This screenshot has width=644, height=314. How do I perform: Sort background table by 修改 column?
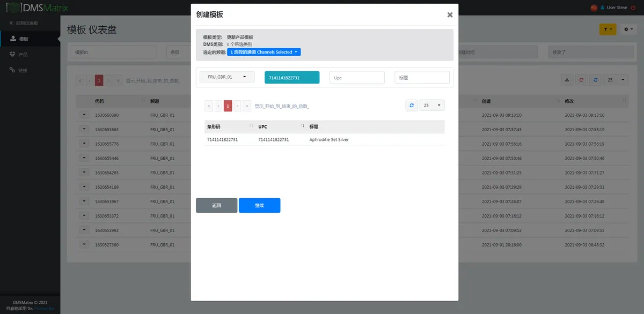[x=596, y=101]
